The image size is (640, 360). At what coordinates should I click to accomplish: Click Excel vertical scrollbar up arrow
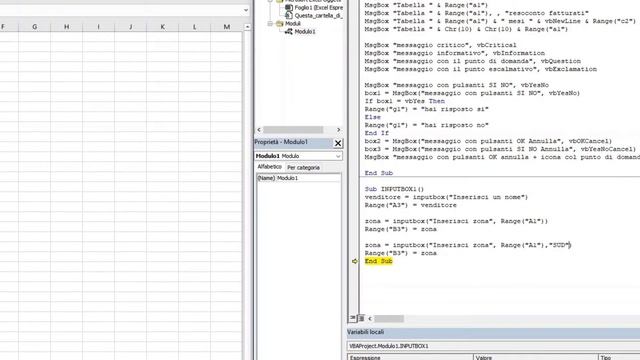[247, 27]
